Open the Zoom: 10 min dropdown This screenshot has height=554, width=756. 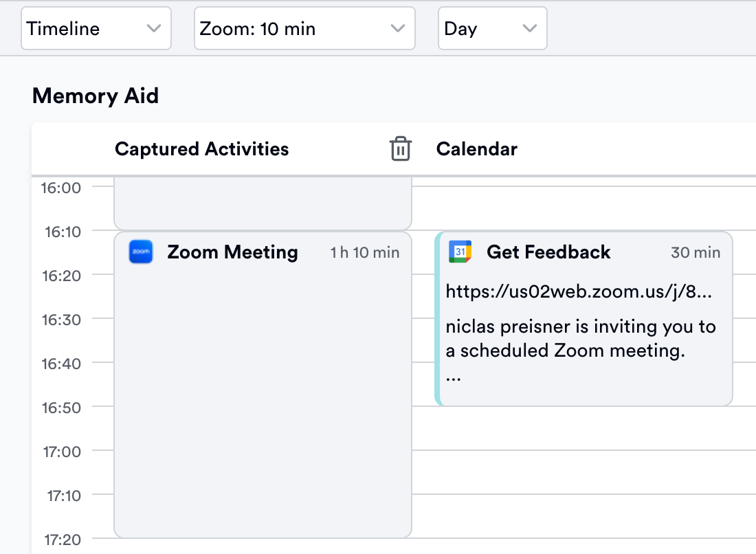coord(304,28)
